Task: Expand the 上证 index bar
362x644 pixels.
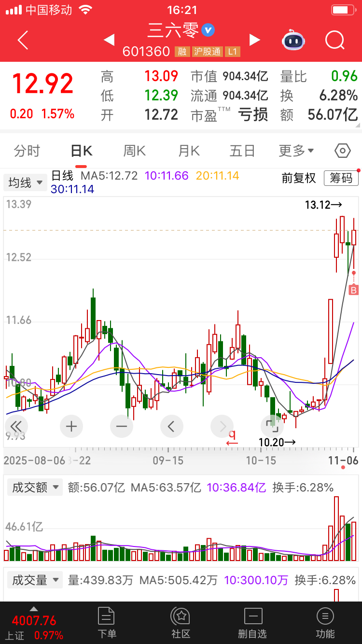Action: coord(33,608)
